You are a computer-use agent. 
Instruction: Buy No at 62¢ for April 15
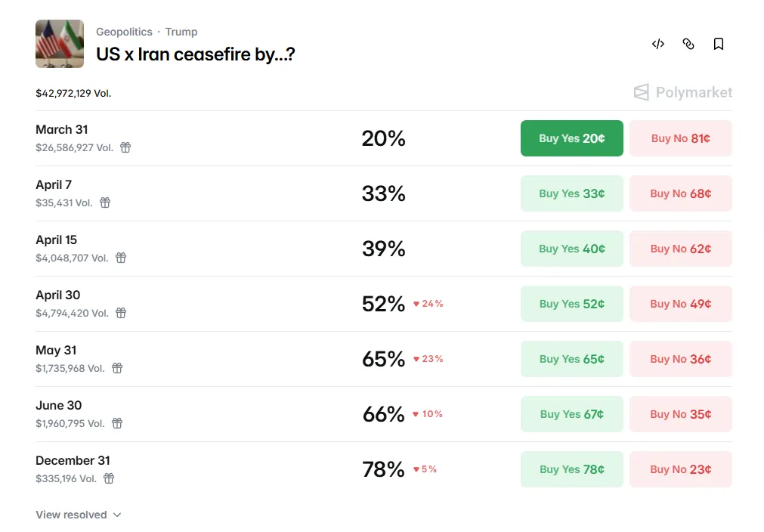coord(680,249)
